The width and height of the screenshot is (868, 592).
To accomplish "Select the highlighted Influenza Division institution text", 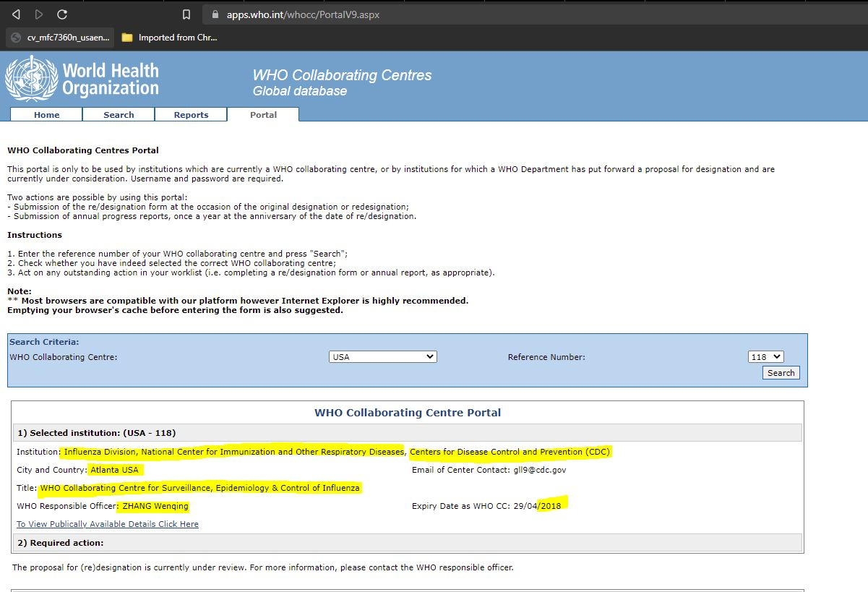I will click(233, 452).
